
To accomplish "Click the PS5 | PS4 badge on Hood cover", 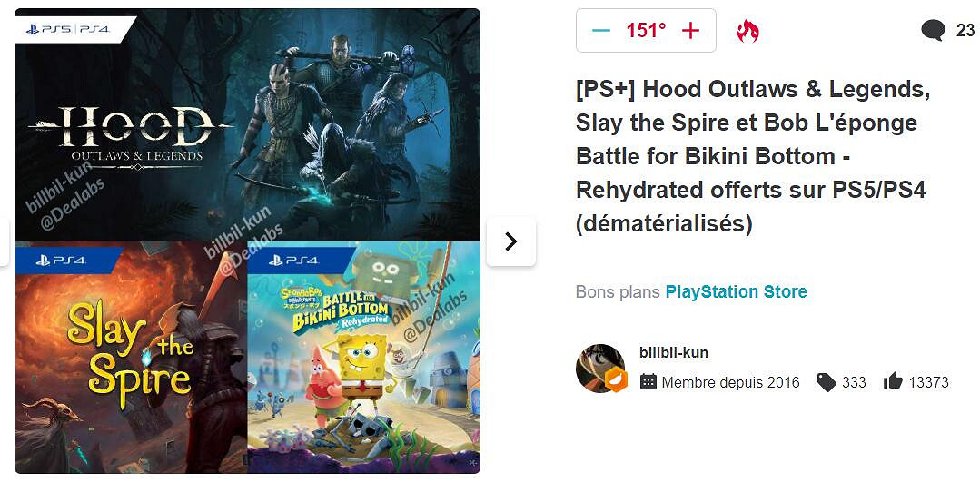I will pyautogui.click(x=68, y=29).
